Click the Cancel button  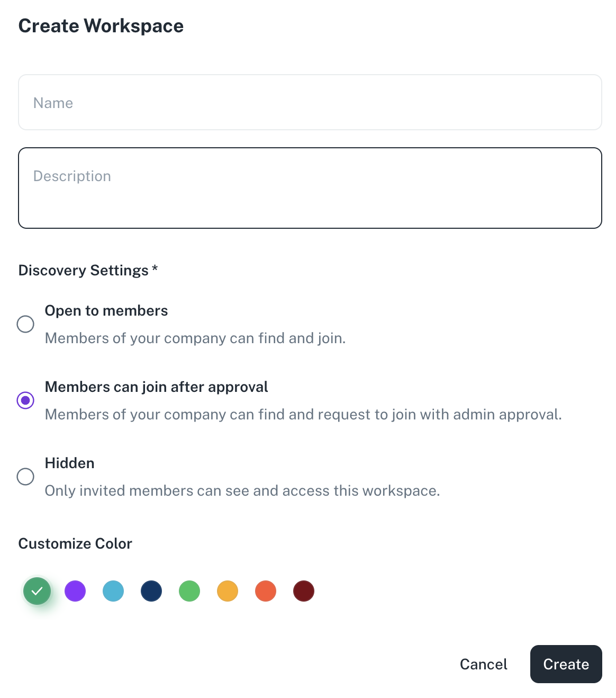click(x=484, y=664)
